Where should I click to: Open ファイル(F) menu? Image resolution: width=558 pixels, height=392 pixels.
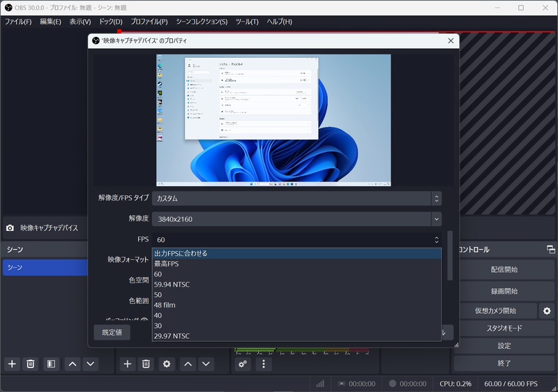tap(18, 22)
